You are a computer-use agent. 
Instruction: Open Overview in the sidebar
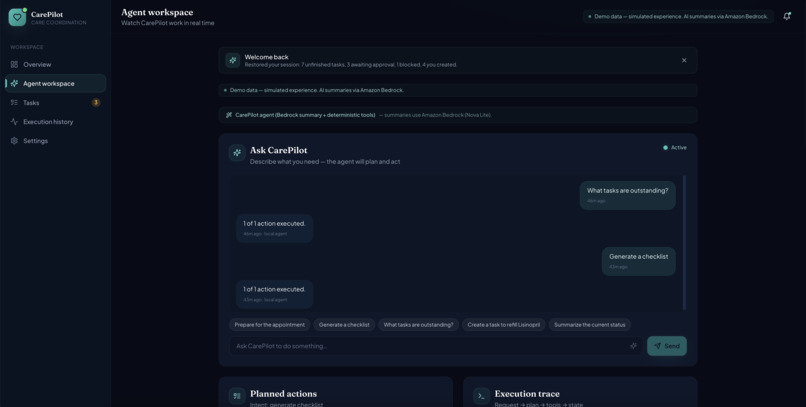pyautogui.click(x=56, y=64)
